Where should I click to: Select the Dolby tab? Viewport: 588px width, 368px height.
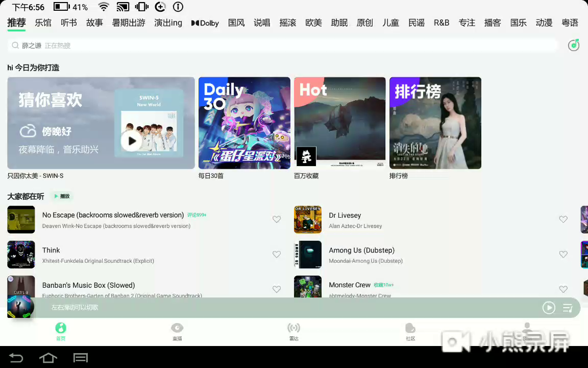point(205,23)
